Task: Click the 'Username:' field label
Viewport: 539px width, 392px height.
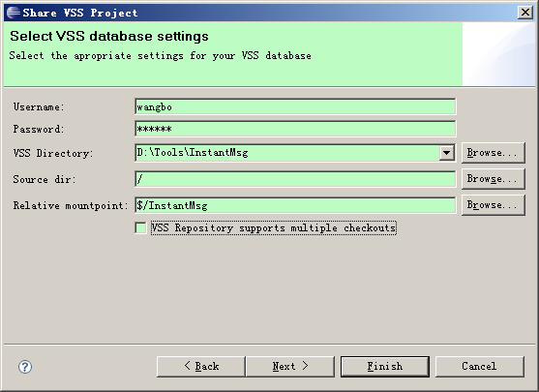Action: [x=39, y=106]
